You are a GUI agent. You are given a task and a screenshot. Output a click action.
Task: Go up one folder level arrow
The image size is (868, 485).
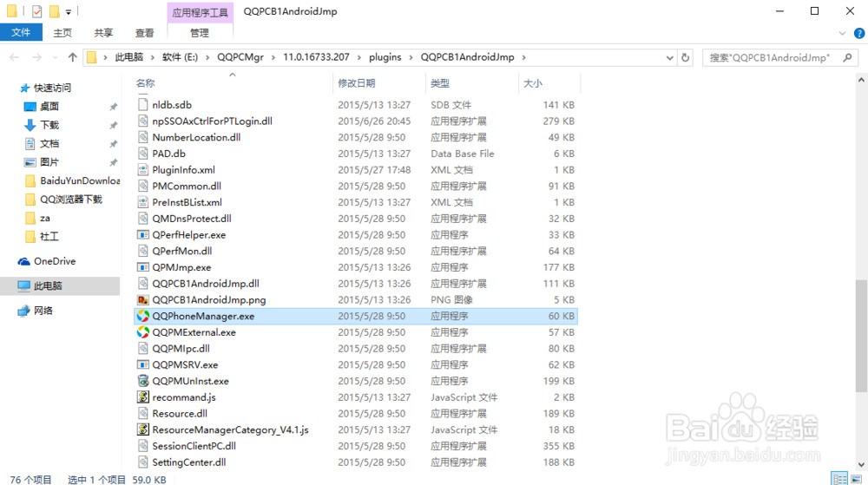coord(73,57)
